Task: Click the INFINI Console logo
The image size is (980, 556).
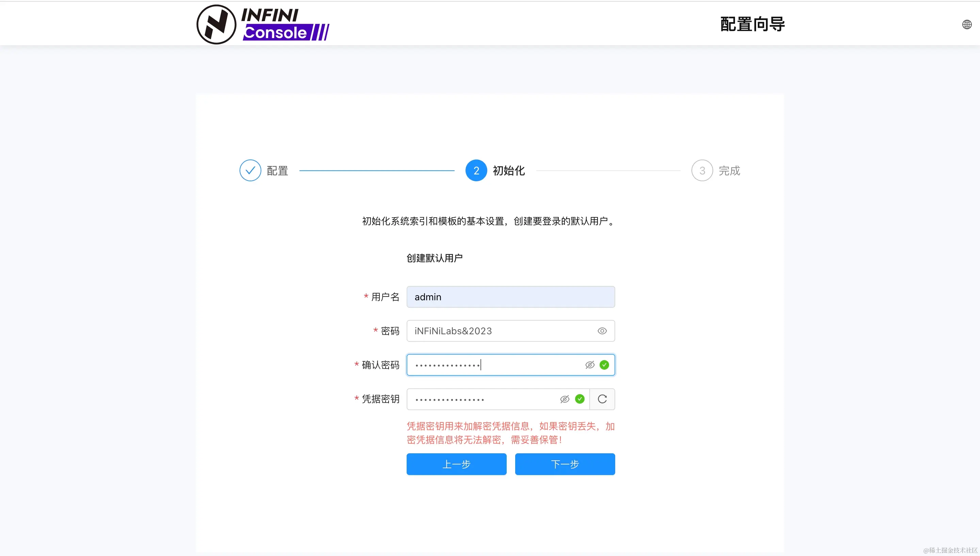Action: point(262,24)
